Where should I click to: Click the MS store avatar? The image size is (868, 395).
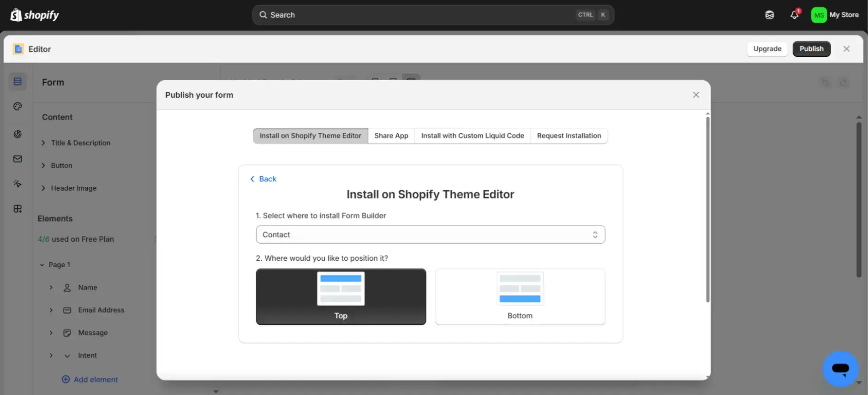click(819, 15)
